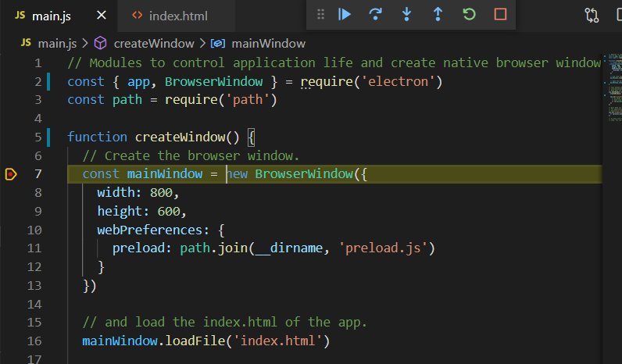The height and width of the screenshot is (364, 622).
Task: Click mainWindow variable on line 7
Action: pyautogui.click(x=165, y=174)
